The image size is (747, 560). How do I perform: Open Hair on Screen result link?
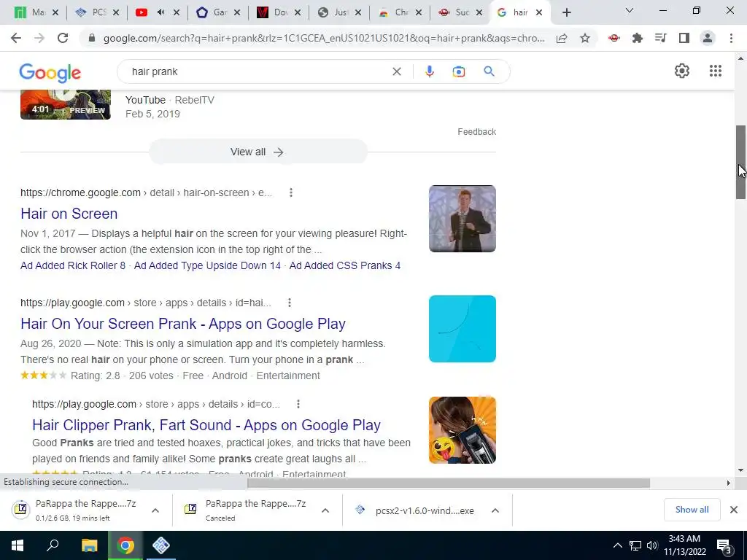69,214
